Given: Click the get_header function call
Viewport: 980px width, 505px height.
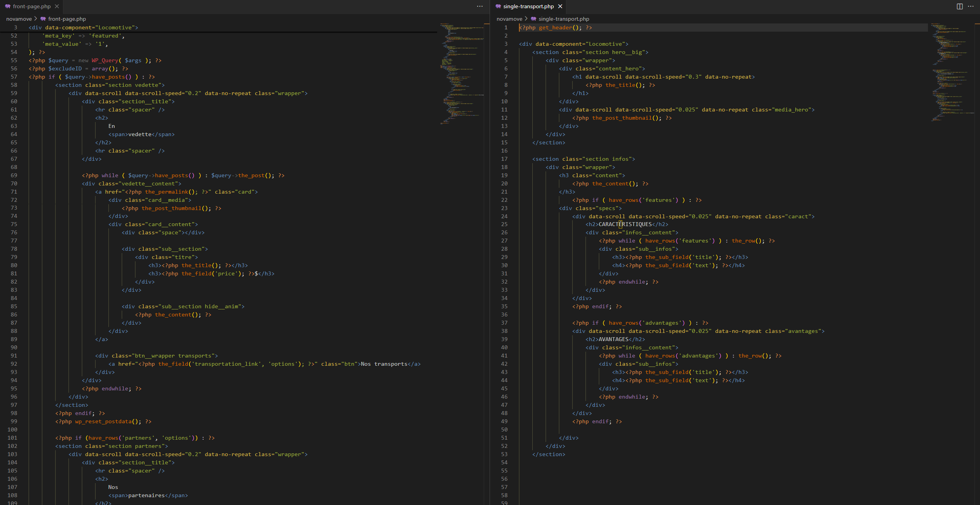Looking at the screenshot, I should (x=555, y=27).
